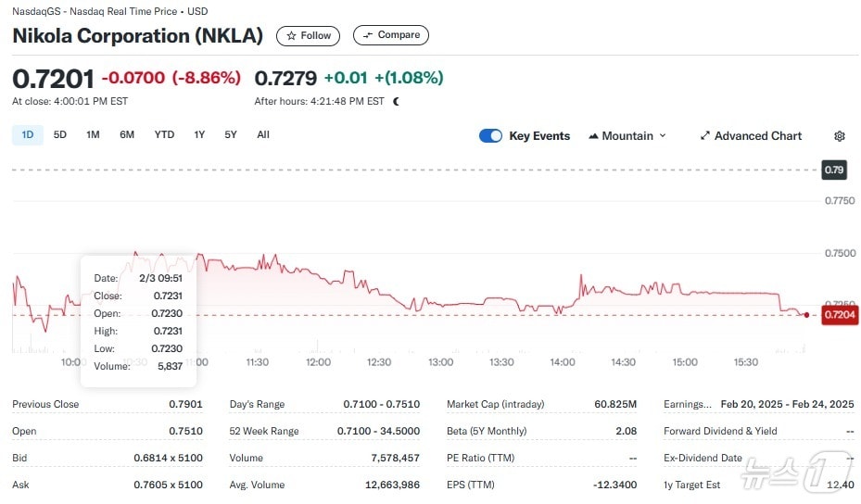Choose the YTD range tab
The height and width of the screenshot is (504, 861).
click(164, 134)
